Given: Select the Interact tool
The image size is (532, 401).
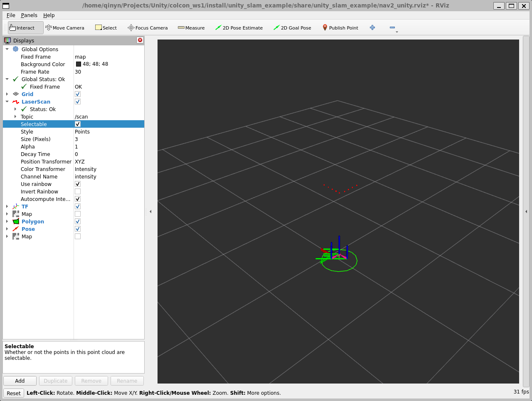Looking at the screenshot, I should 25,28.
